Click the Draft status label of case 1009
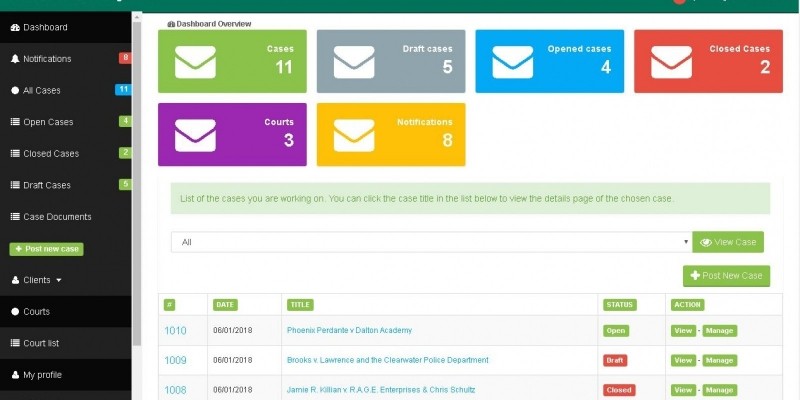Image resolution: width=800 pixels, height=400 pixels. (615, 360)
